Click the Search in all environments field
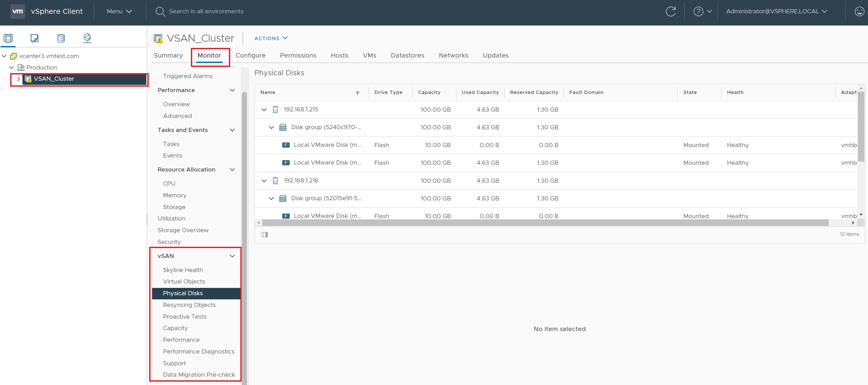The image size is (868, 385). click(x=206, y=11)
